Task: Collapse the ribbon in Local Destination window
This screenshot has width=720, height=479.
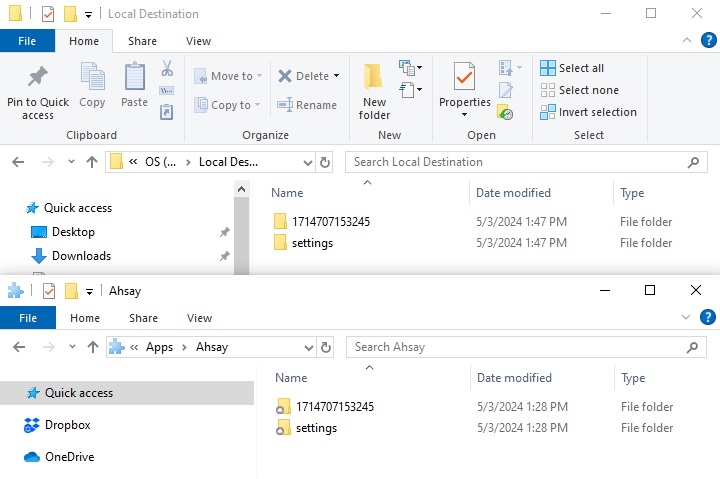Action: pyautogui.click(x=687, y=40)
